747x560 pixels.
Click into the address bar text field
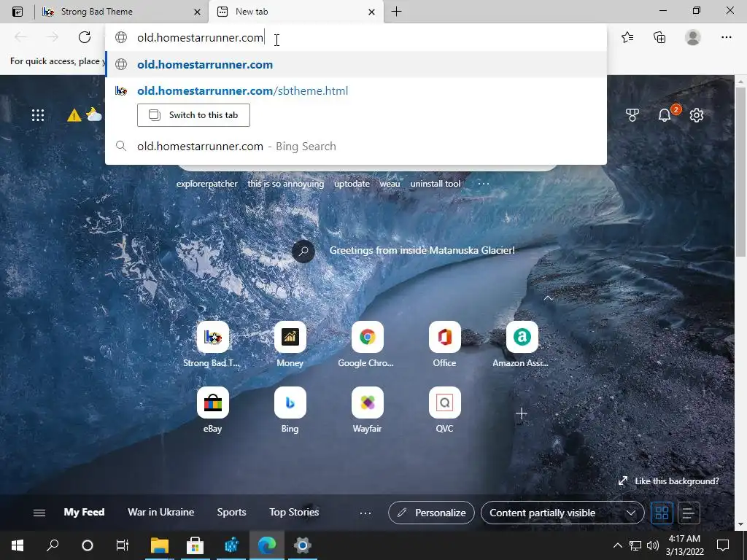tap(356, 38)
